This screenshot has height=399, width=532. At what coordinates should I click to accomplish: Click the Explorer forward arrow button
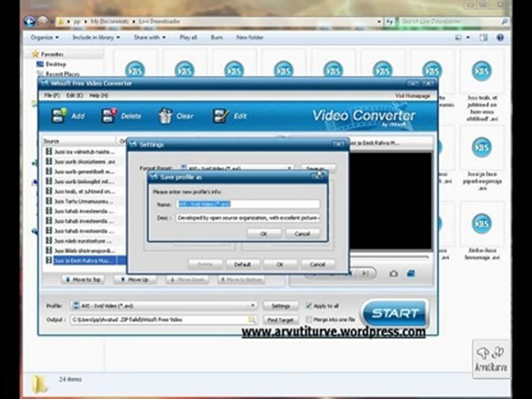[43, 22]
